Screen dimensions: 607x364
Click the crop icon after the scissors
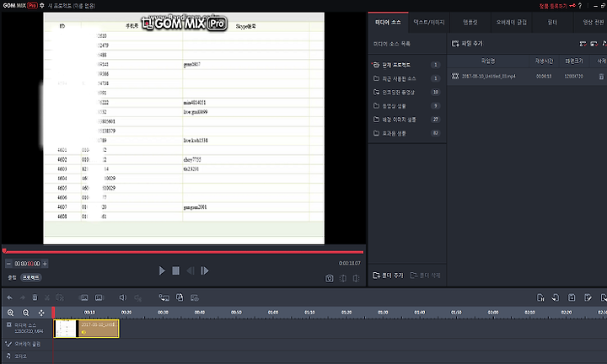point(60,297)
